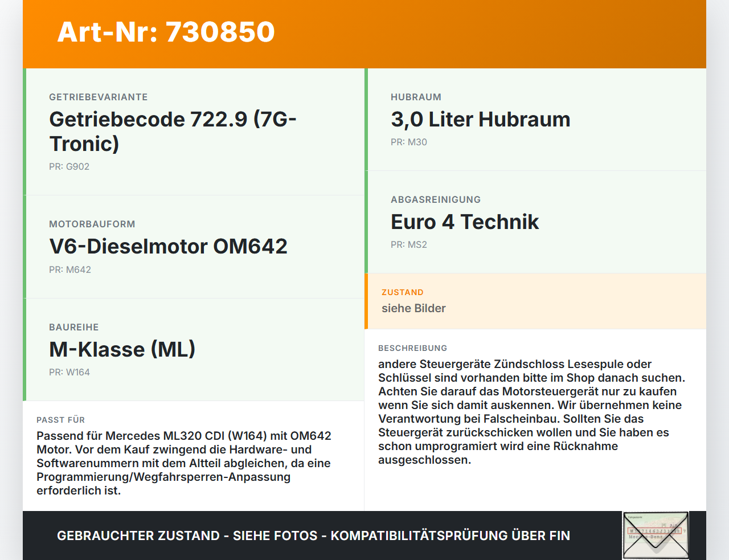The width and height of the screenshot is (729, 560).
Task: Click the V6-Dieselmotor OM642 title
Action: [x=168, y=247]
